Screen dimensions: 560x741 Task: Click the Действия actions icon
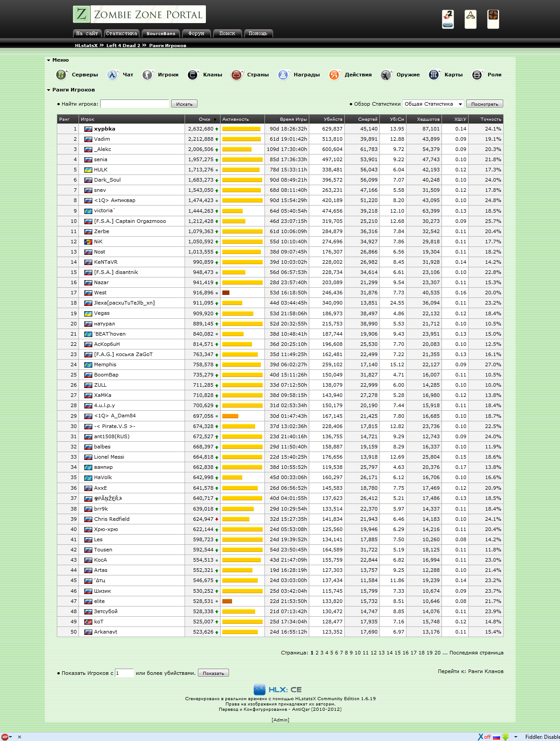[334, 75]
